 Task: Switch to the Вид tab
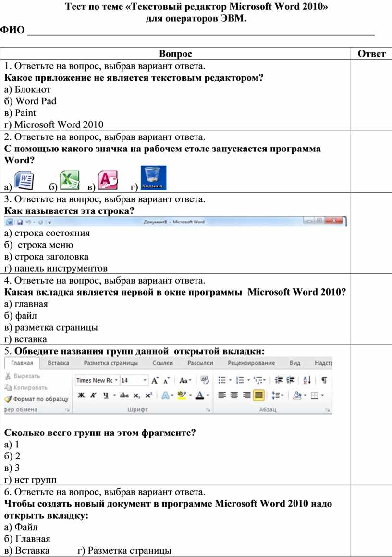click(x=294, y=363)
